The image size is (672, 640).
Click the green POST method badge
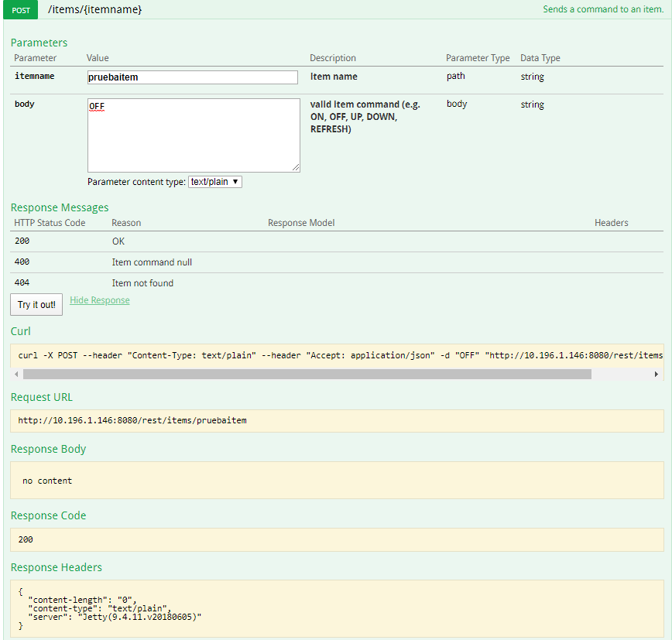(x=21, y=10)
